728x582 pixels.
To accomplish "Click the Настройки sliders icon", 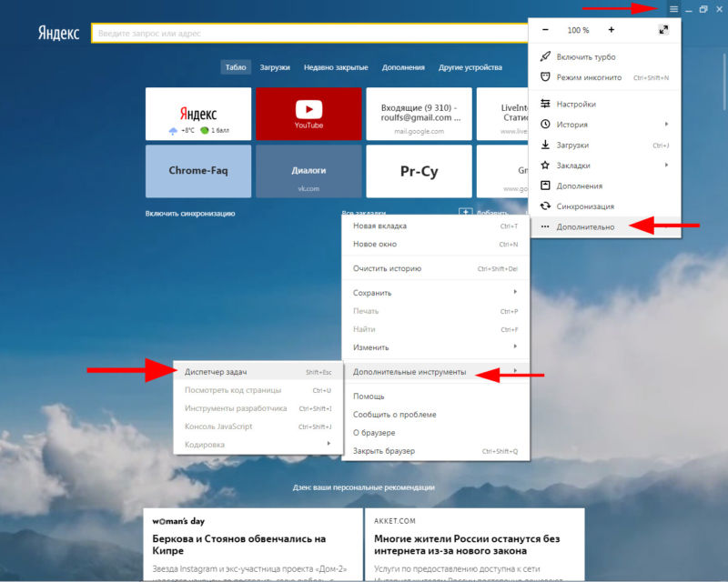I will (545, 104).
